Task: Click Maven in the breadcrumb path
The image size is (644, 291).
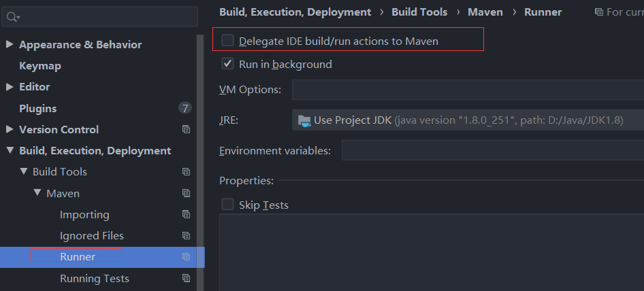Action: [485, 12]
